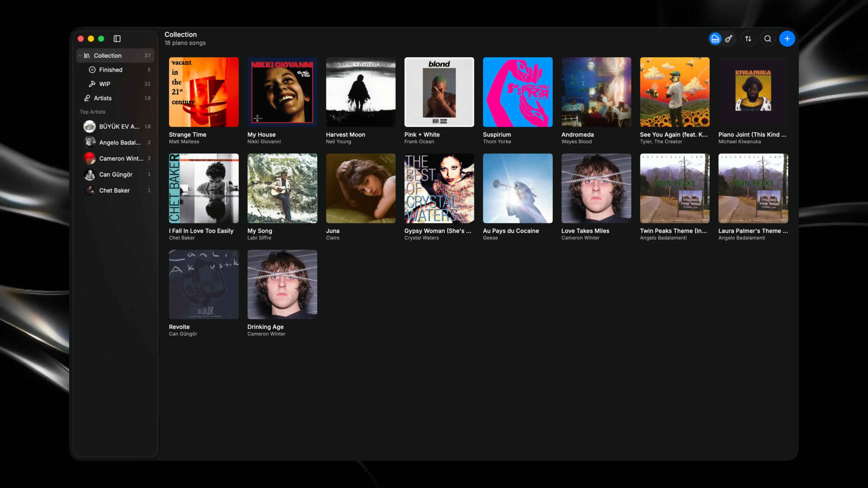The image size is (868, 488).
Task: Click the Juna song title
Action: tap(333, 231)
